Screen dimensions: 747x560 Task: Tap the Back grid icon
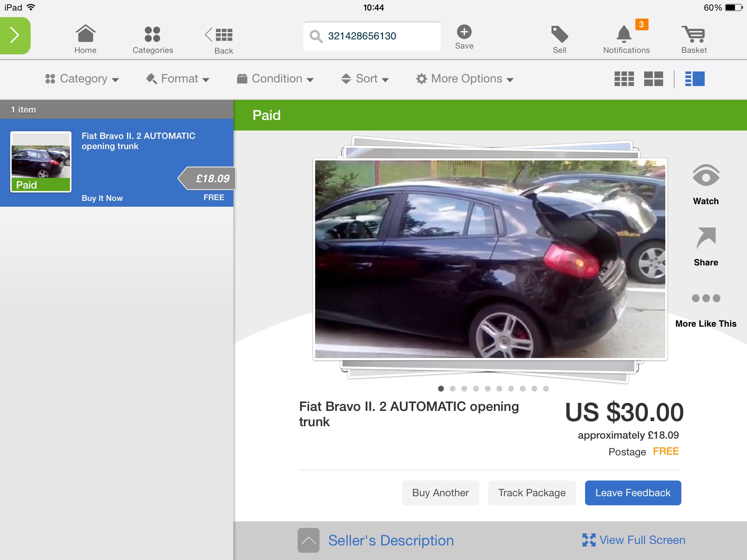(219, 40)
